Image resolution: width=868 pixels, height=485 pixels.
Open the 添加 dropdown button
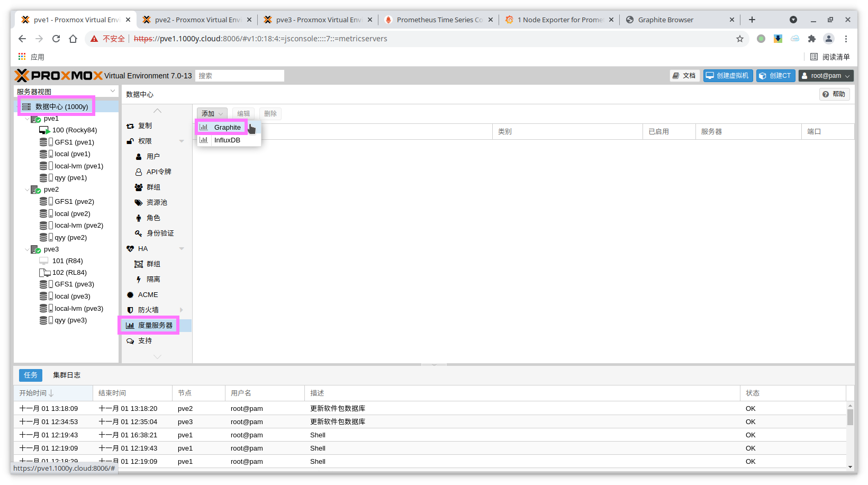click(212, 114)
